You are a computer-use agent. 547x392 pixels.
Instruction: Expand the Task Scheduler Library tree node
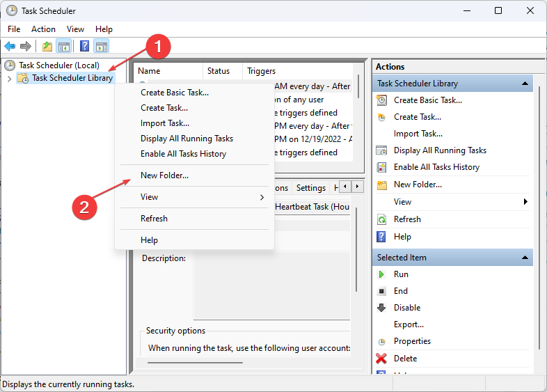10,79
